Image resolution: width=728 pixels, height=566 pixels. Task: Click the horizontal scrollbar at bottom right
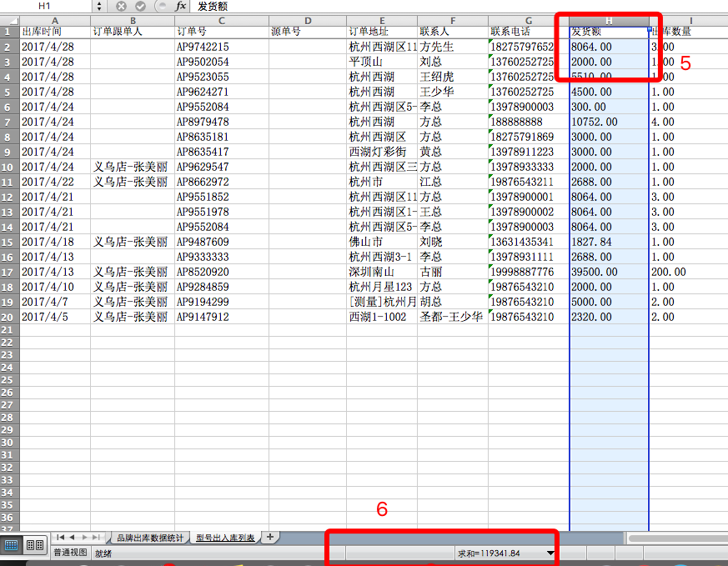(678, 538)
